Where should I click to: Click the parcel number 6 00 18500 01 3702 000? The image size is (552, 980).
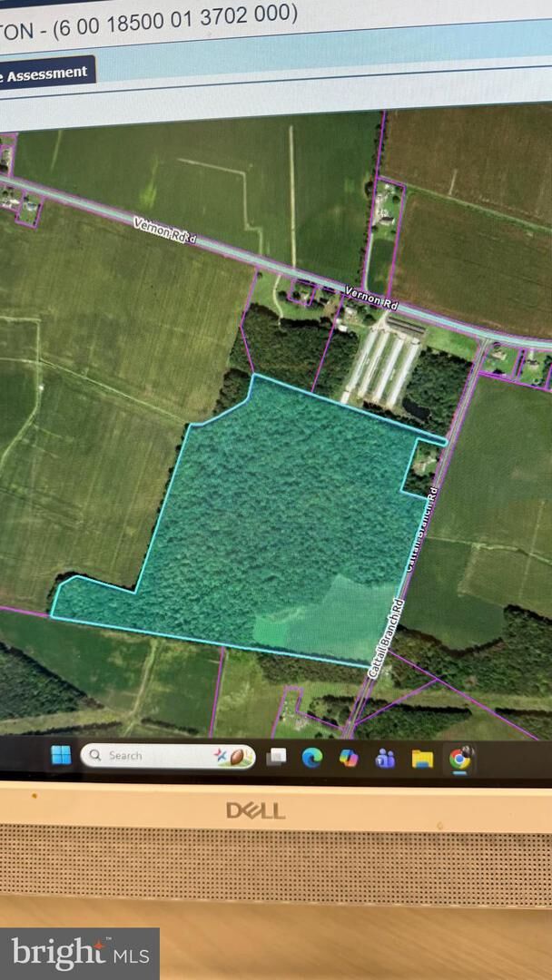tap(175, 22)
